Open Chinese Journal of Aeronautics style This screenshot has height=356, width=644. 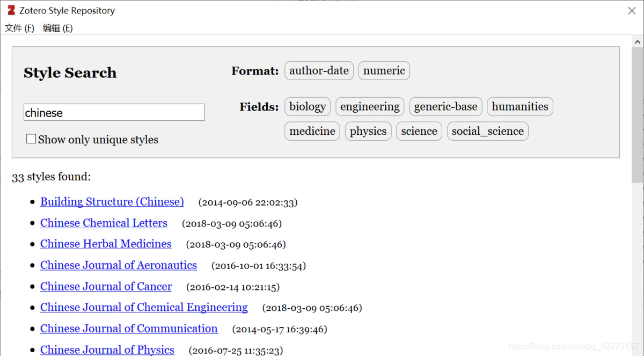(119, 265)
